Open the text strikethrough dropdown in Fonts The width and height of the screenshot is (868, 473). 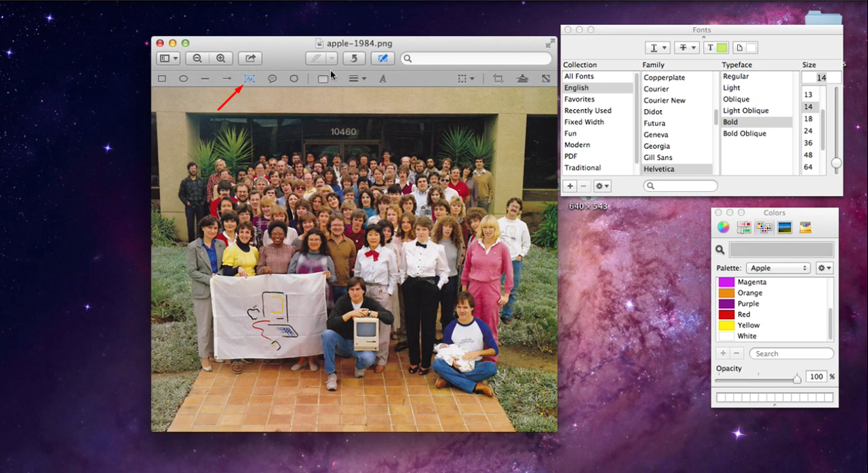(686, 47)
